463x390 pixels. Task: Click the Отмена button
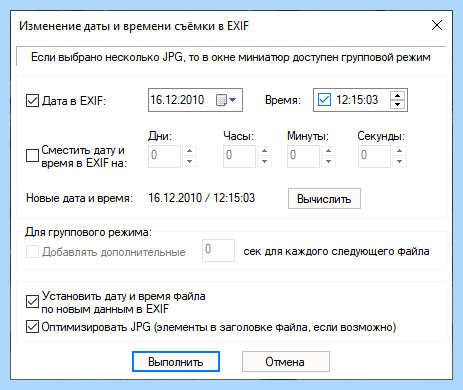click(286, 362)
